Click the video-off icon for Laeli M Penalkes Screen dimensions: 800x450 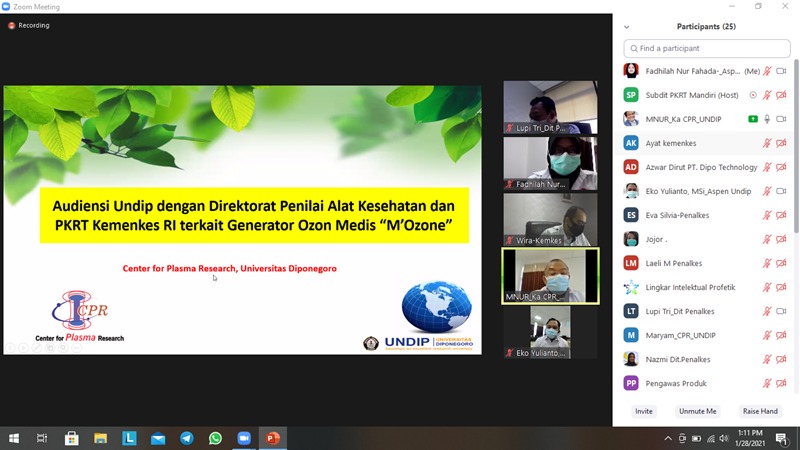[x=781, y=263]
